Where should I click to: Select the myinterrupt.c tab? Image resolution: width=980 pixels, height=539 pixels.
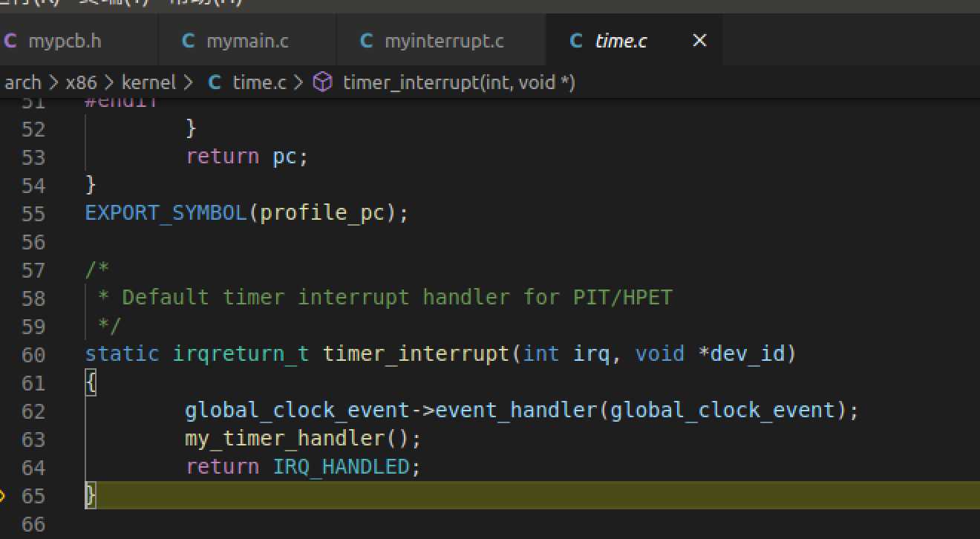tap(444, 41)
